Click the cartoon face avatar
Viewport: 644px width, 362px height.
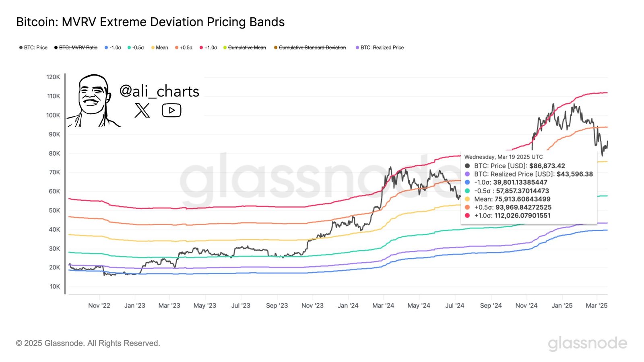pyautogui.click(x=93, y=101)
